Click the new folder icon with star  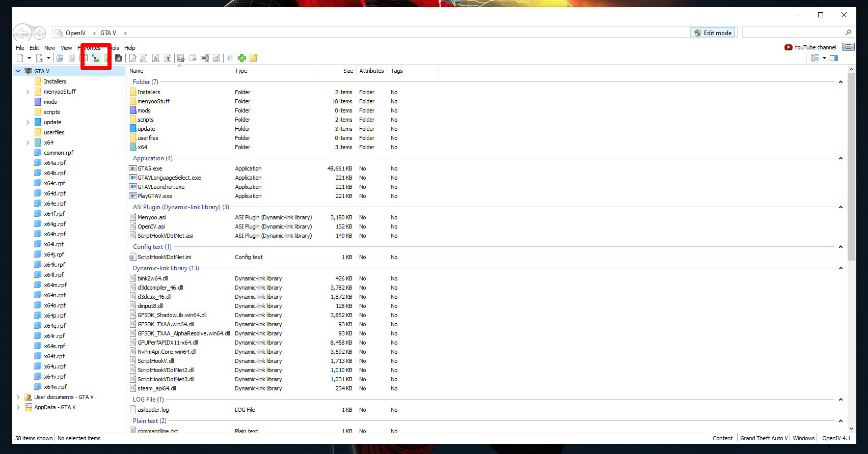(x=254, y=58)
